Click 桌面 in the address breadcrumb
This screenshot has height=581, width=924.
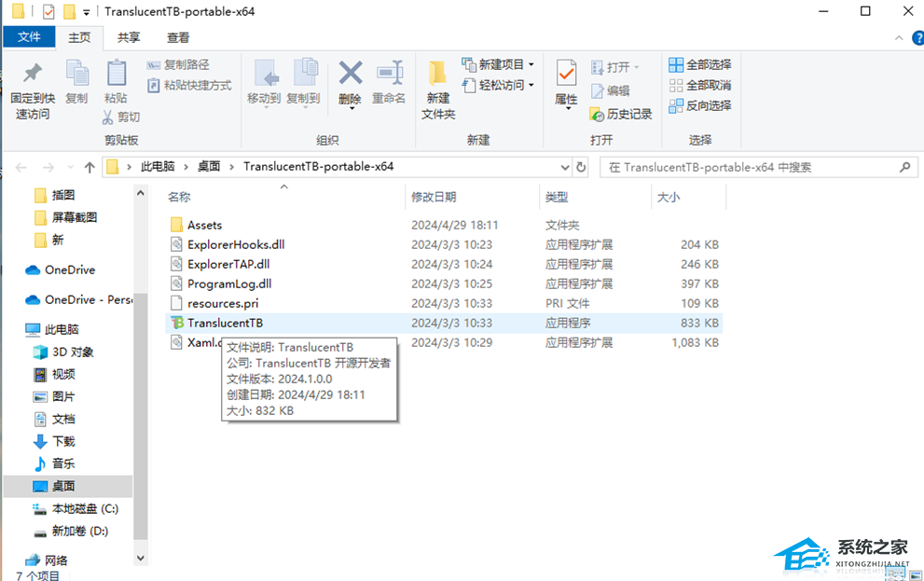tap(209, 167)
